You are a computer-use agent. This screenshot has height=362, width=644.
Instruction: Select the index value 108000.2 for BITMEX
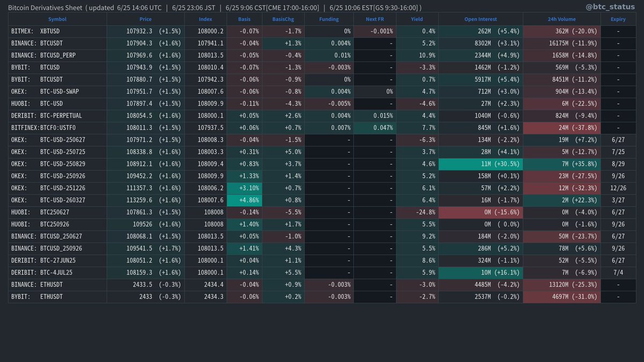[x=206, y=32]
